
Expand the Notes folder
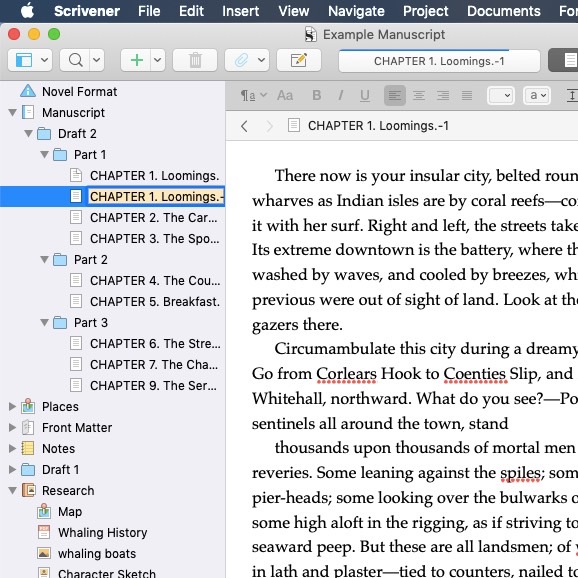point(13,448)
